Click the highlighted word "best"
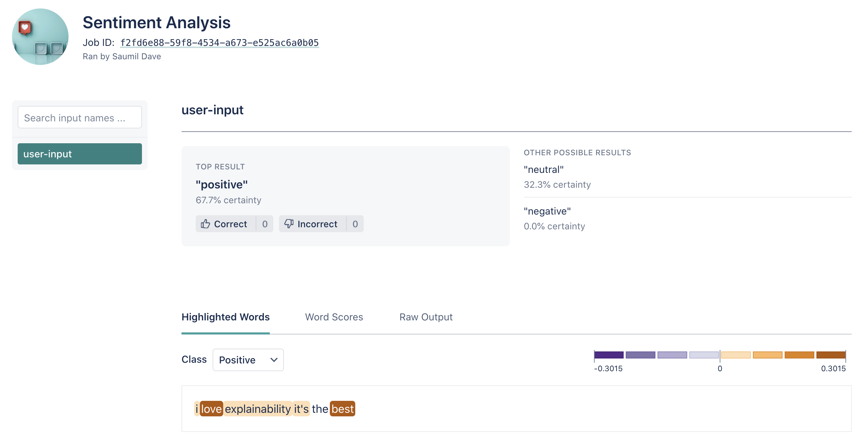This screenshot has height=446, width=868. click(x=342, y=409)
